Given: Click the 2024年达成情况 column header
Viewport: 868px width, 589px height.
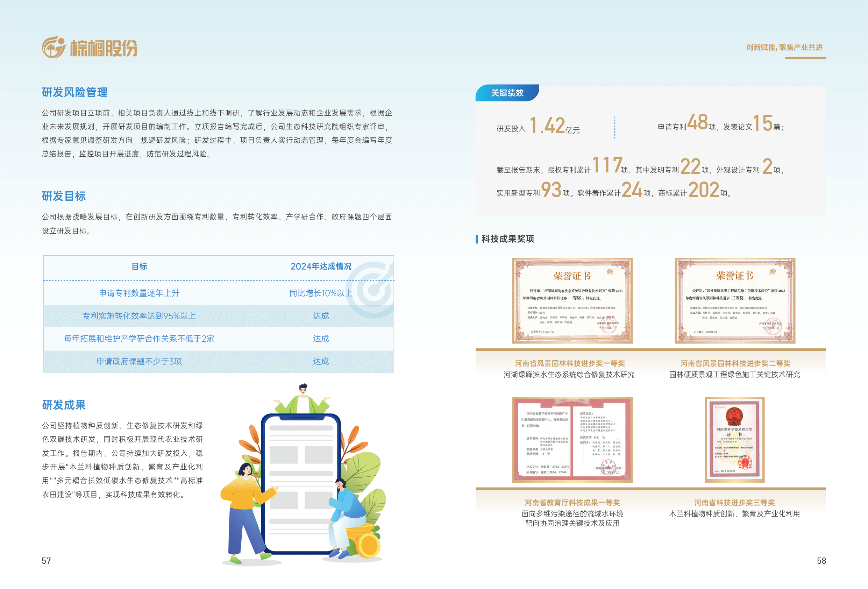Looking at the screenshot, I should click(x=320, y=266).
